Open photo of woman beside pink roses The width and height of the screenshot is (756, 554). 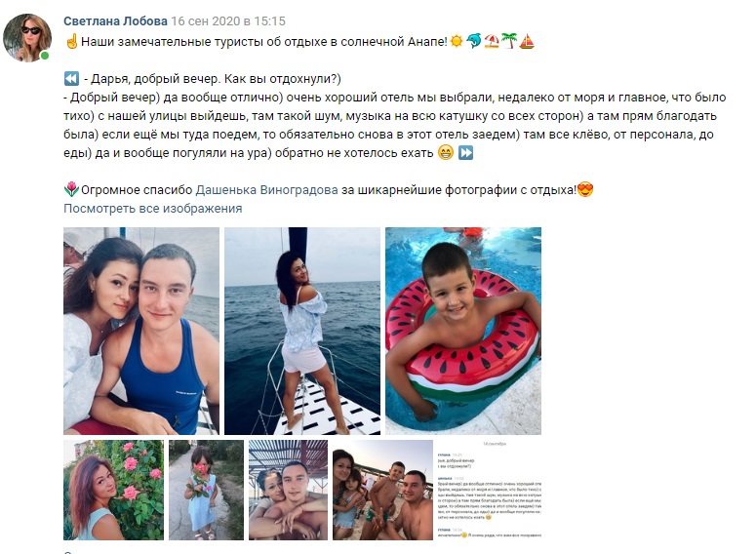(114, 490)
